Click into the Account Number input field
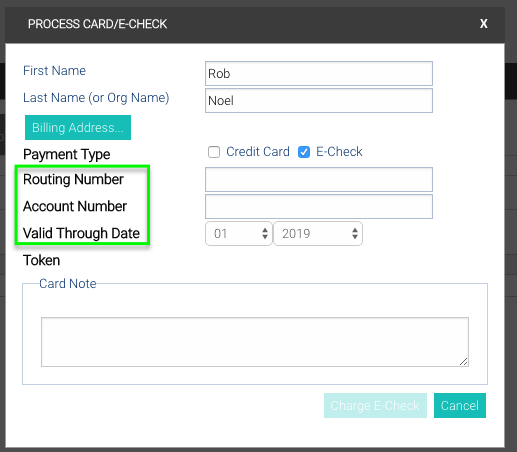 (319, 207)
